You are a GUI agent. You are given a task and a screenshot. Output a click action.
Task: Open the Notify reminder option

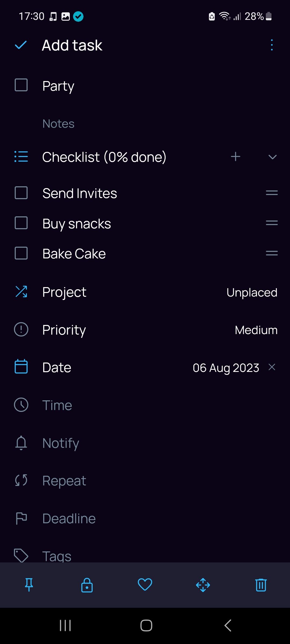[x=61, y=443]
